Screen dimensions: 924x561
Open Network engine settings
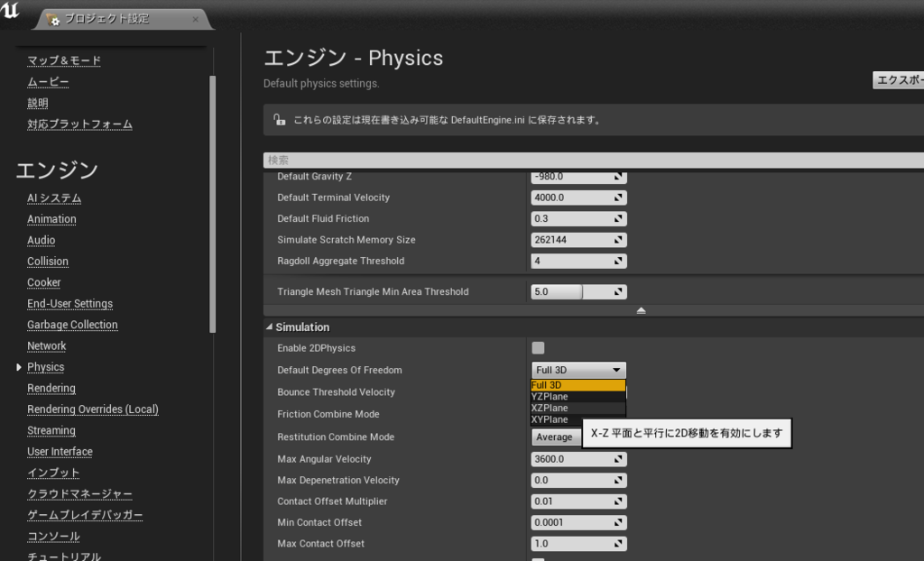(47, 346)
